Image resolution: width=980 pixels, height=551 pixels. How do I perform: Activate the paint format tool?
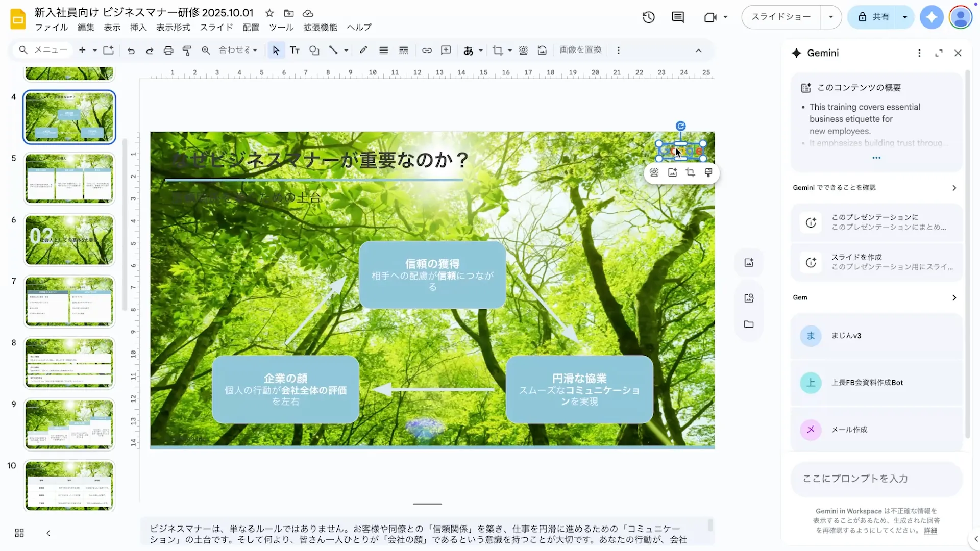tap(187, 50)
